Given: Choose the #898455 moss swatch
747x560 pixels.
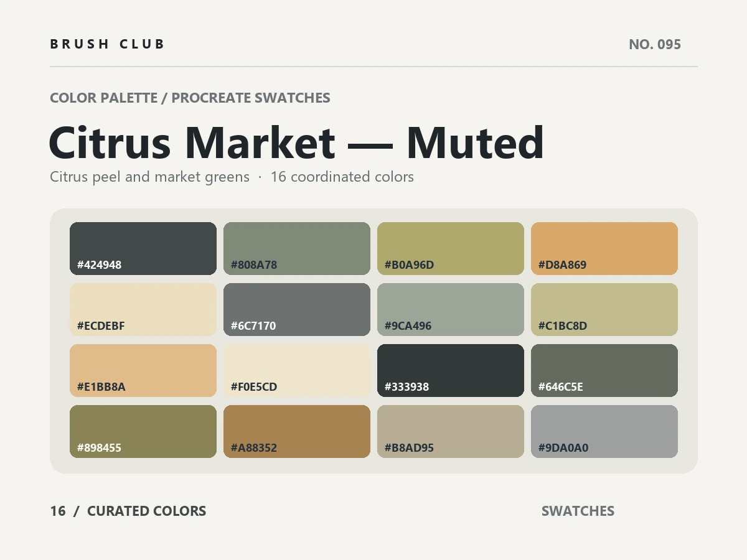Looking at the screenshot, I should (x=143, y=431).
